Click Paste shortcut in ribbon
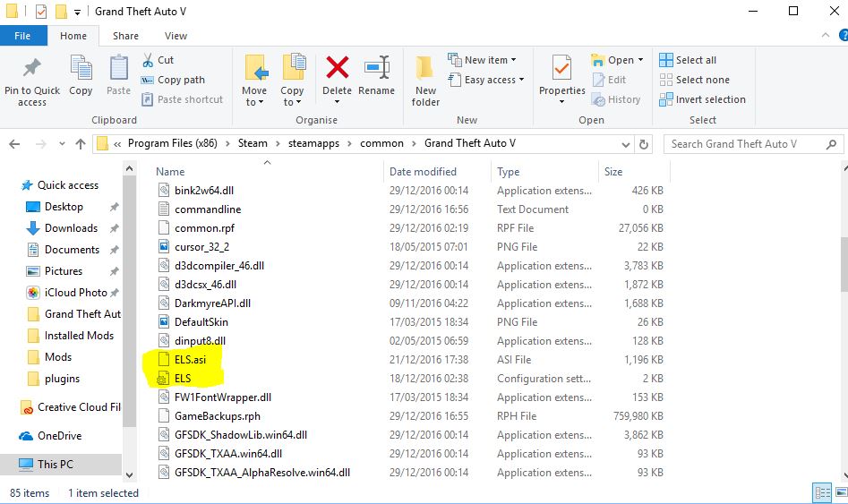The image size is (848, 504). pos(183,99)
